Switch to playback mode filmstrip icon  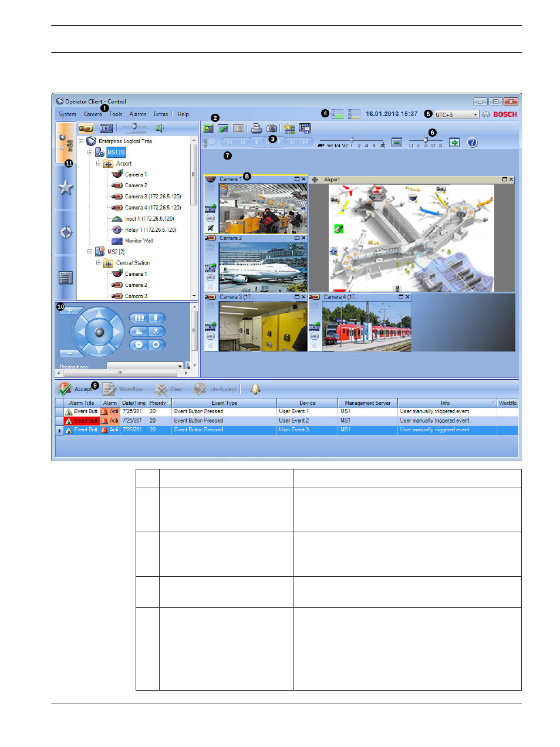[x=106, y=128]
